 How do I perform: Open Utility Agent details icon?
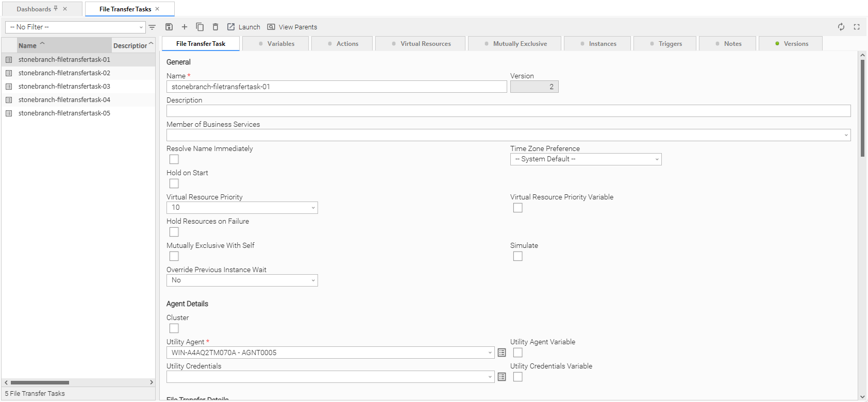click(x=502, y=353)
